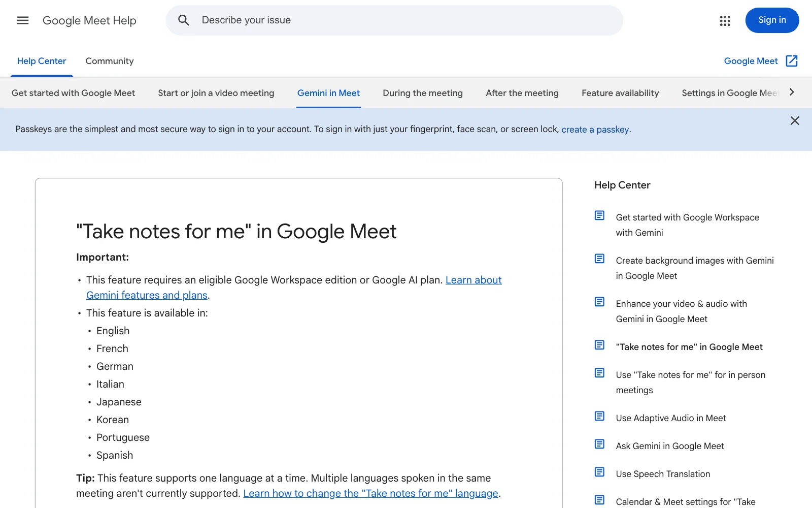Open "Take notes for me" in Google Meet sidebar link
This screenshot has height=508, width=812.
[x=689, y=347]
